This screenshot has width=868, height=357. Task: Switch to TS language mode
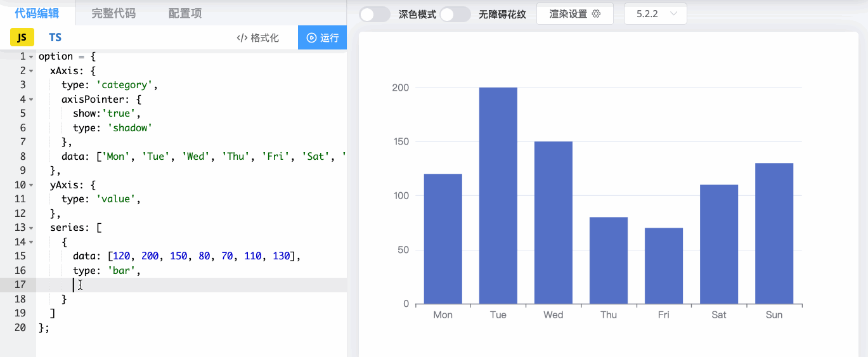click(55, 37)
